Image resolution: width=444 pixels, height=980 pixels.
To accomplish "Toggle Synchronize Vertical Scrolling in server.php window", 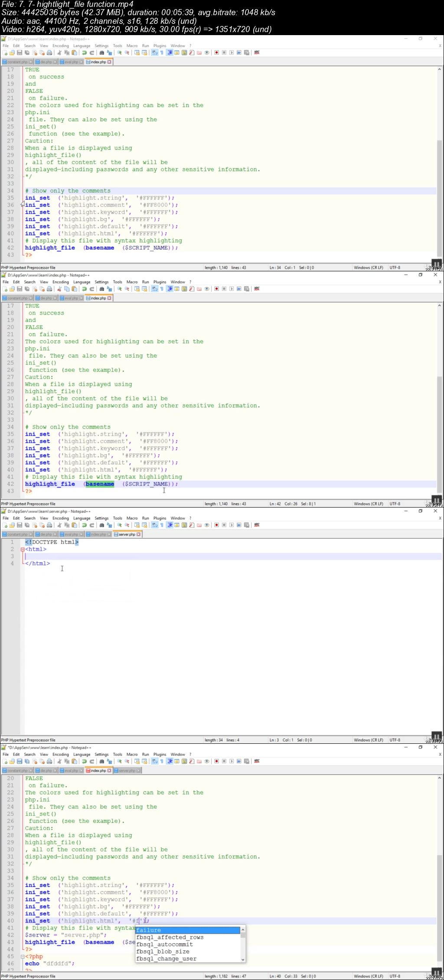I will click(x=137, y=525).
